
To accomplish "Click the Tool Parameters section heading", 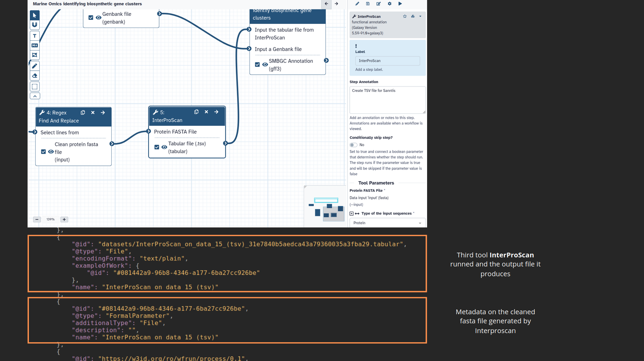I will tap(376, 183).
